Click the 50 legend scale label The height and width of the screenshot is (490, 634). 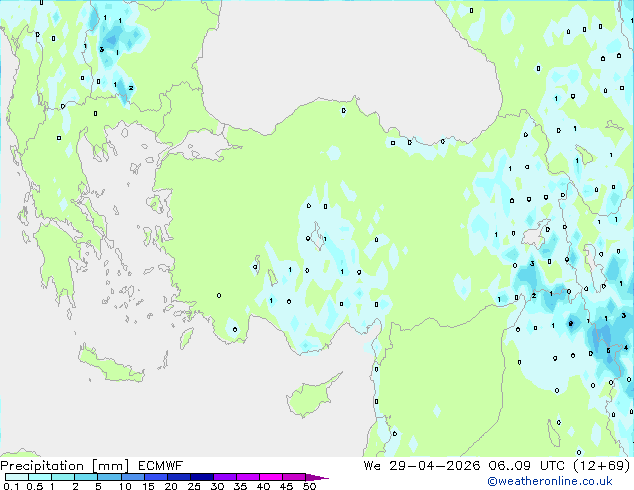(x=309, y=486)
